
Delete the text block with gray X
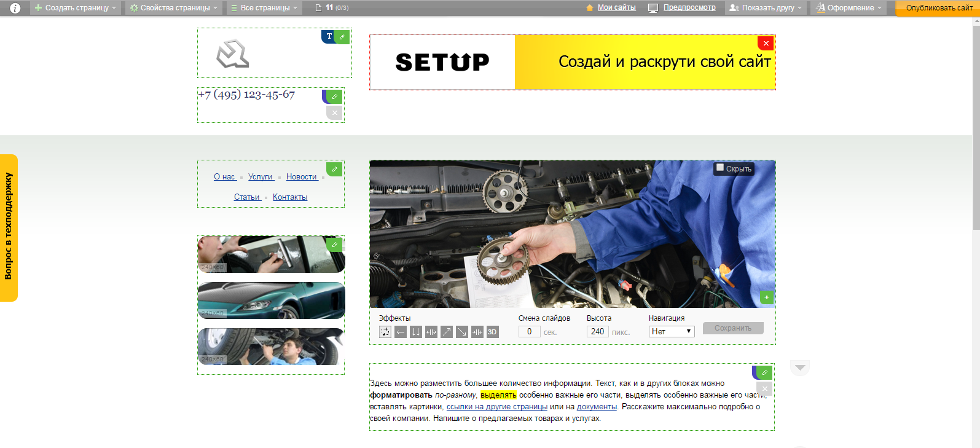tap(764, 389)
